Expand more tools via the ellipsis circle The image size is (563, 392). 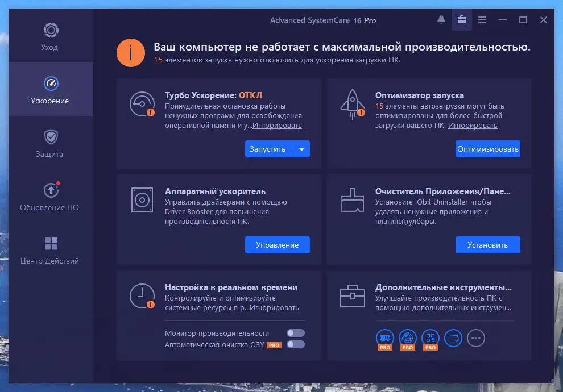pyautogui.click(x=476, y=338)
